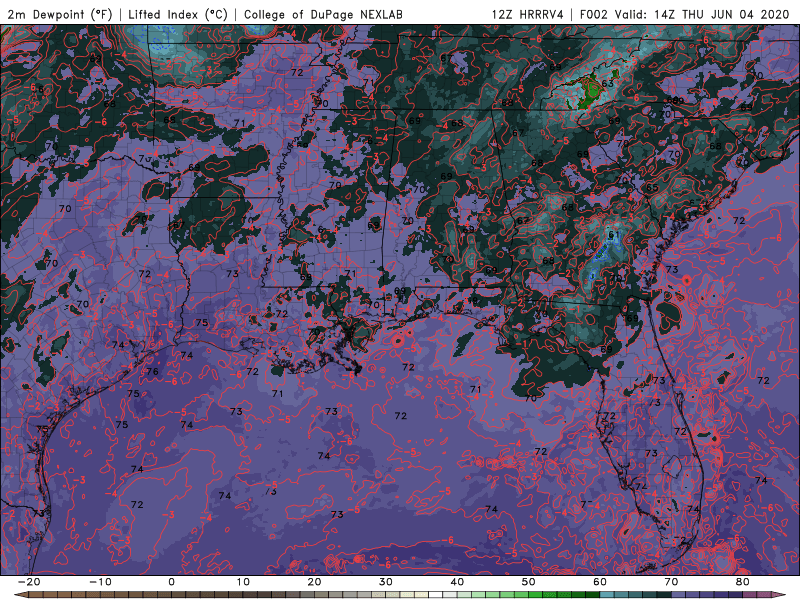Image resolution: width=800 pixels, height=600 pixels.
Task: Click the -20 tick label on the color scale
Action: pos(29,582)
